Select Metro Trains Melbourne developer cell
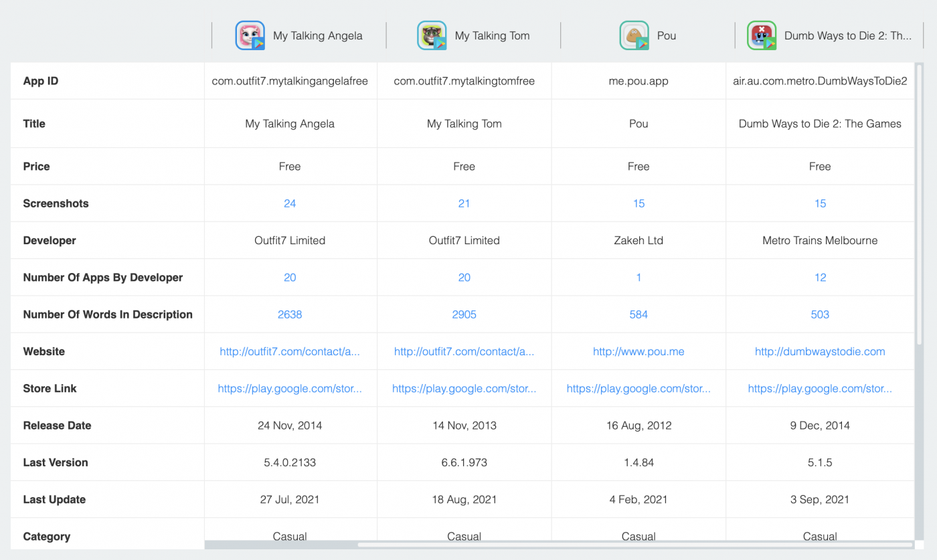 point(820,241)
